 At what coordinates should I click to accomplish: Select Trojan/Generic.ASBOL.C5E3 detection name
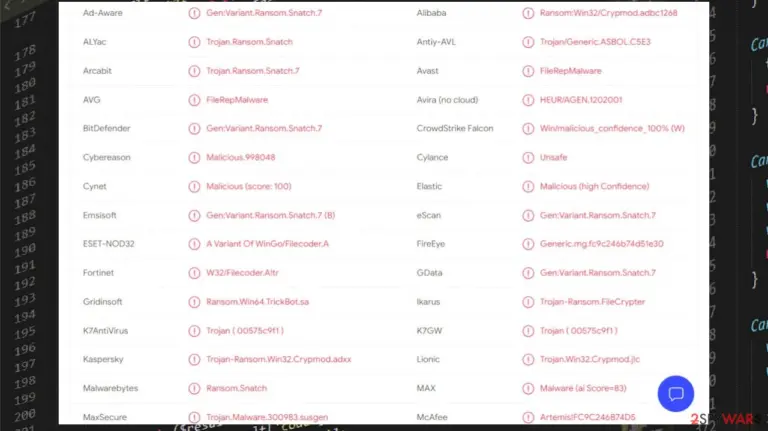point(595,42)
